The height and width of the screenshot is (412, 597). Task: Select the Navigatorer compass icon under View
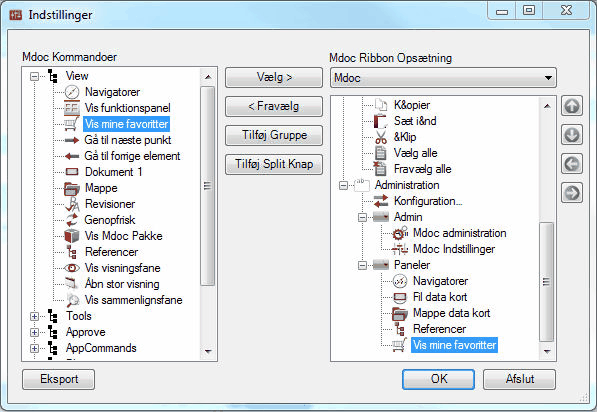[72, 92]
